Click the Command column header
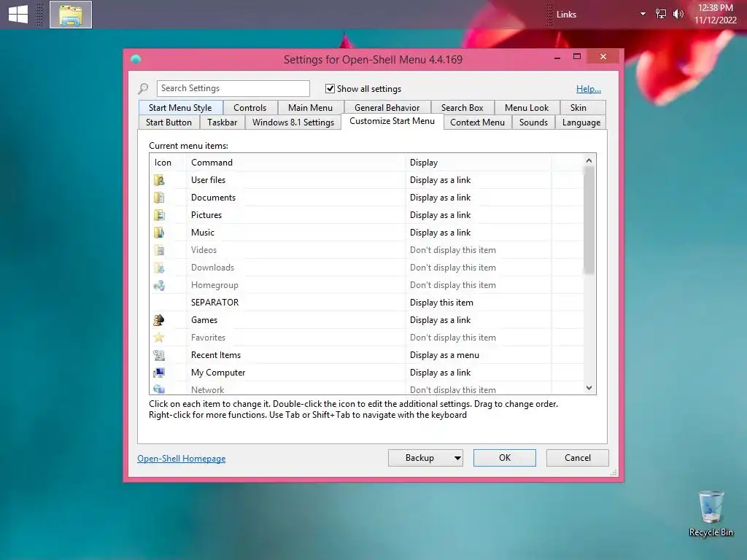Image resolution: width=747 pixels, height=560 pixels. point(296,163)
